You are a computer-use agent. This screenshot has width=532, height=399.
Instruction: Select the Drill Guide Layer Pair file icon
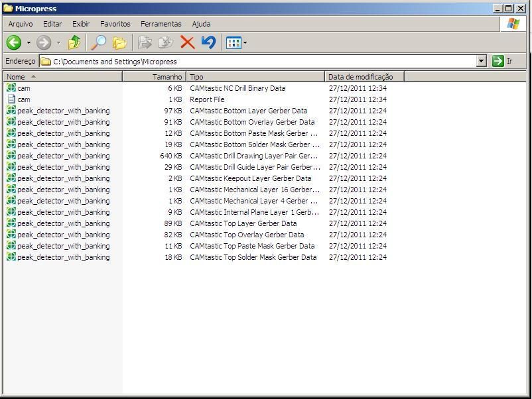pyautogui.click(x=11, y=166)
